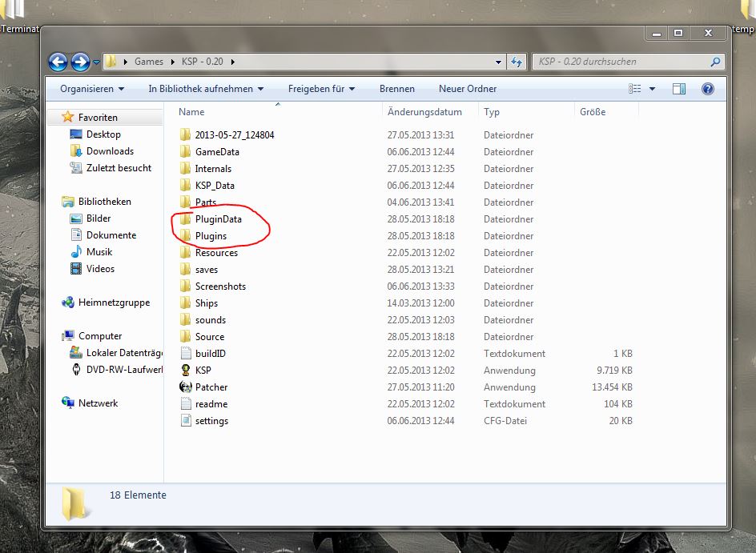Image resolution: width=756 pixels, height=553 pixels.
Task: Expand the Freigeben für menu
Action: click(x=321, y=89)
